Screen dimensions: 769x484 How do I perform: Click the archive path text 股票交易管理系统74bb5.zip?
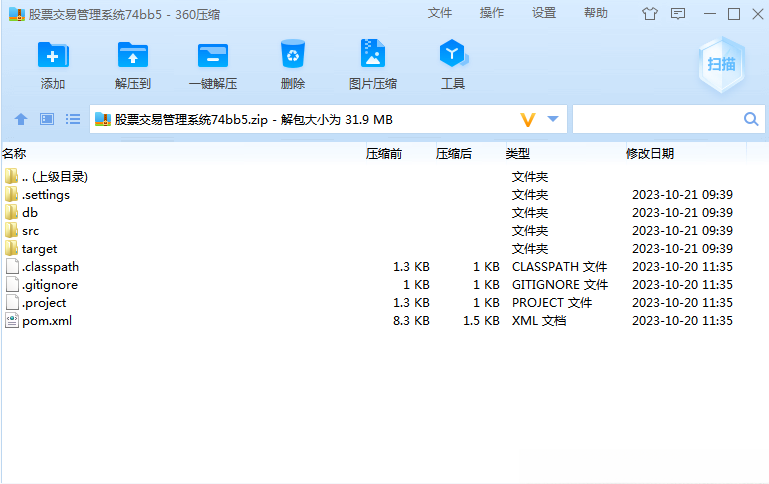click(x=191, y=120)
